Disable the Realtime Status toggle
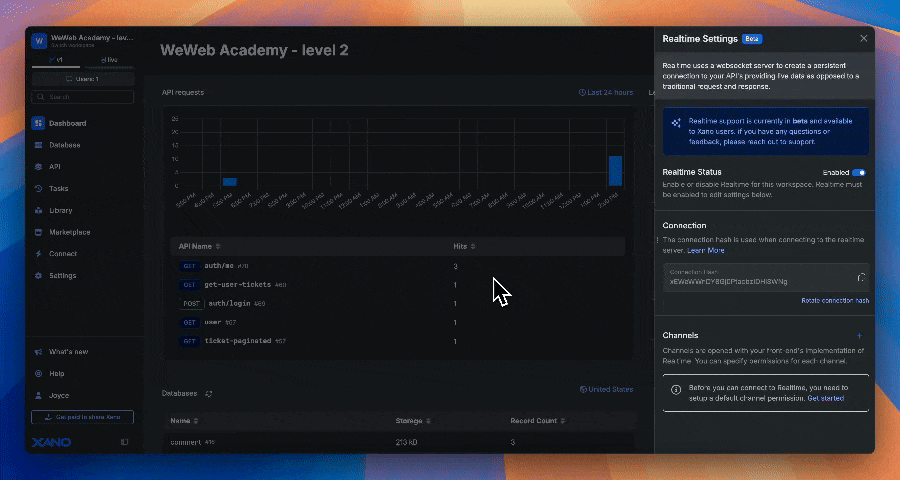The width and height of the screenshot is (900, 480). coord(859,172)
